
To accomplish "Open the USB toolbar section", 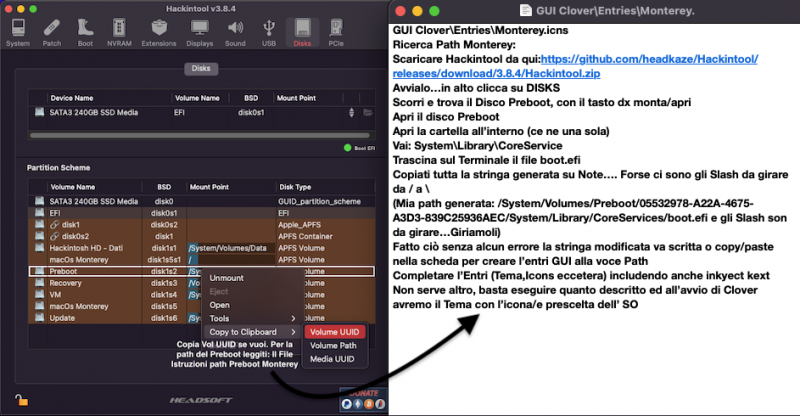I will (269, 33).
